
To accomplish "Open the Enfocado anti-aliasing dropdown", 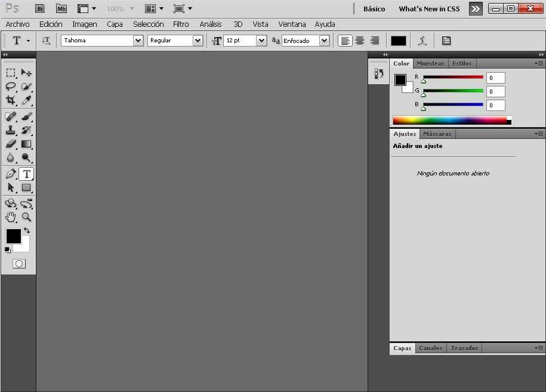I will (x=324, y=41).
